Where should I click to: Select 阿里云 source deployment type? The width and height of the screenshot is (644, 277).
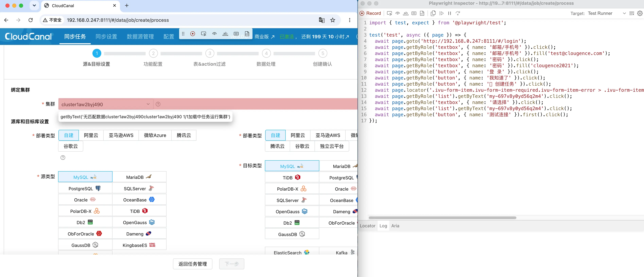pyautogui.click(x=91, y=135)
